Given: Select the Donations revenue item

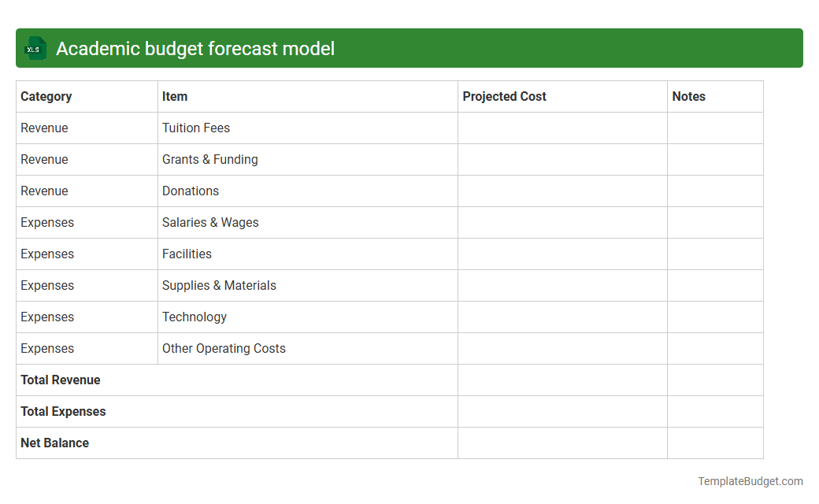Looking at the screenshot, I should pyautogui.click(x=191, y=191).
